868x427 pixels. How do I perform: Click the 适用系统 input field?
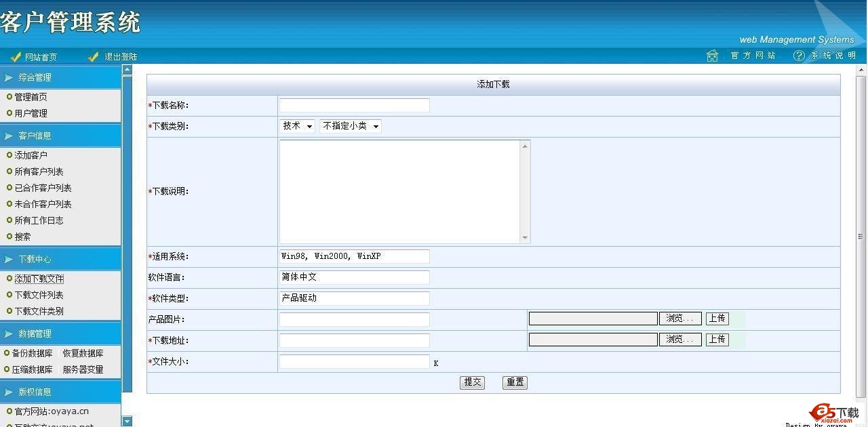(355, 256)
